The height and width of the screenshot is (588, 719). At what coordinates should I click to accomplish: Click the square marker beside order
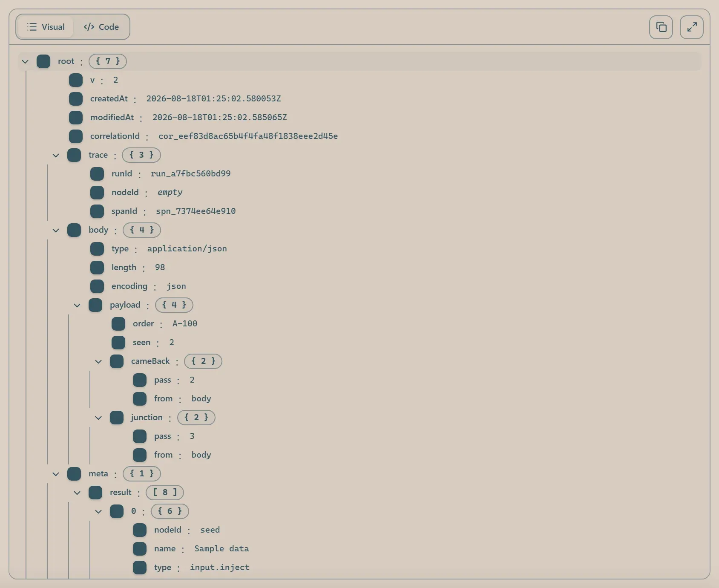coord(118,324)
